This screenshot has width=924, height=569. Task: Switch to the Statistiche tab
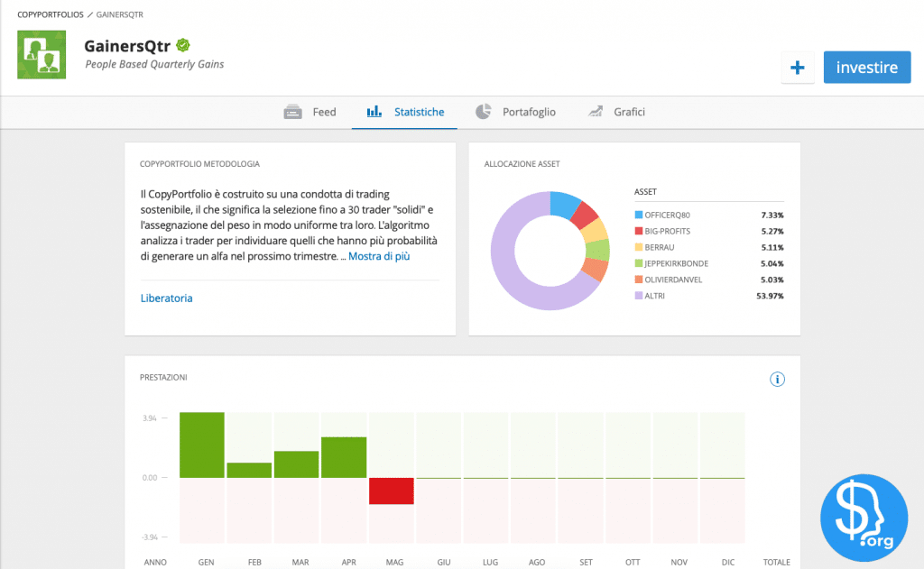pyautogui.click(x=404, y=112)
